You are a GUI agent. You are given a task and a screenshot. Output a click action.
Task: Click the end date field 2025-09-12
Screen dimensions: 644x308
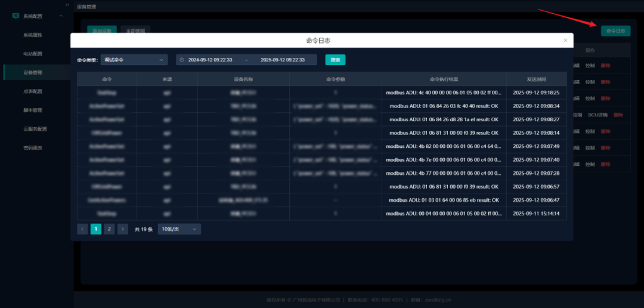(283, 60)
